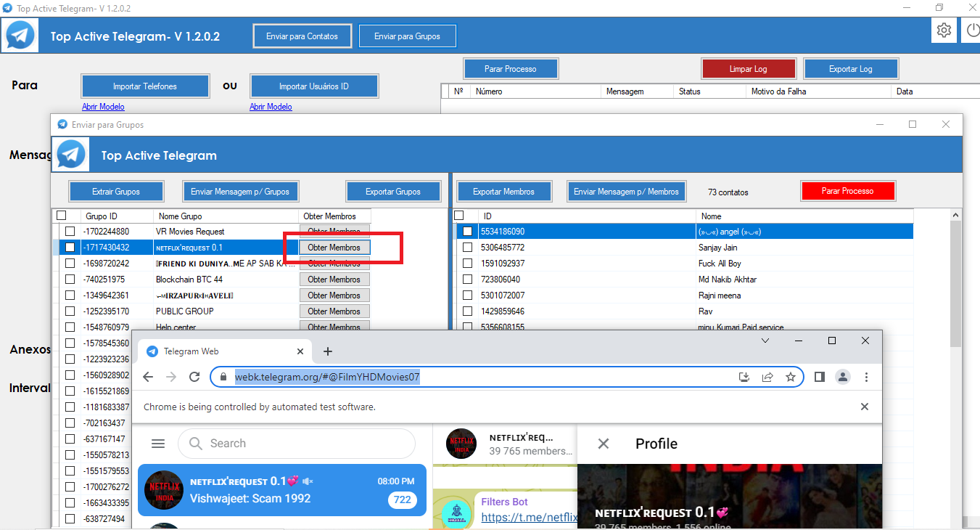
Task: Check the Md Nakib Akhtar member checkbox
Action: (468, 280)
